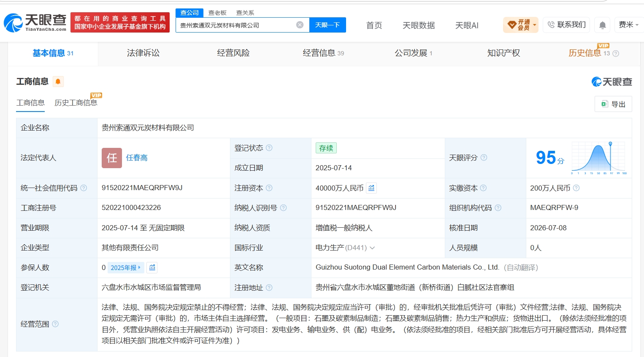Switch to the 查公司 search tab
644x357 pixels.
coord(189,13)
